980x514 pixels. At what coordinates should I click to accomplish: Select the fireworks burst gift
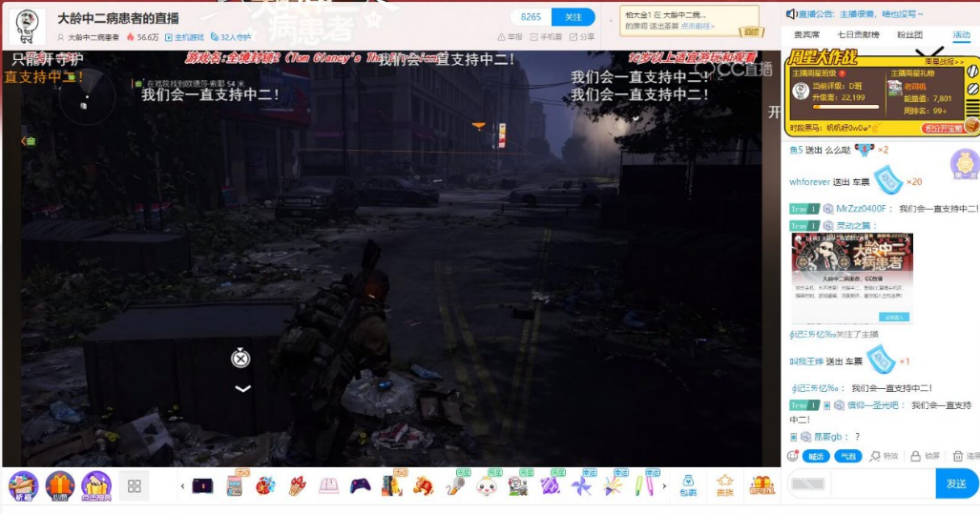tap(613, 486)
